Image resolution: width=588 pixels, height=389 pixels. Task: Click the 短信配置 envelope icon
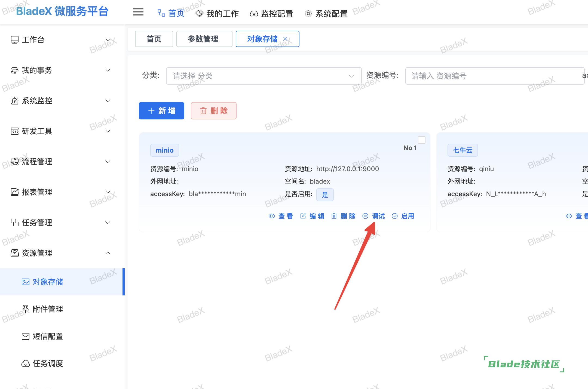point(26,336)
